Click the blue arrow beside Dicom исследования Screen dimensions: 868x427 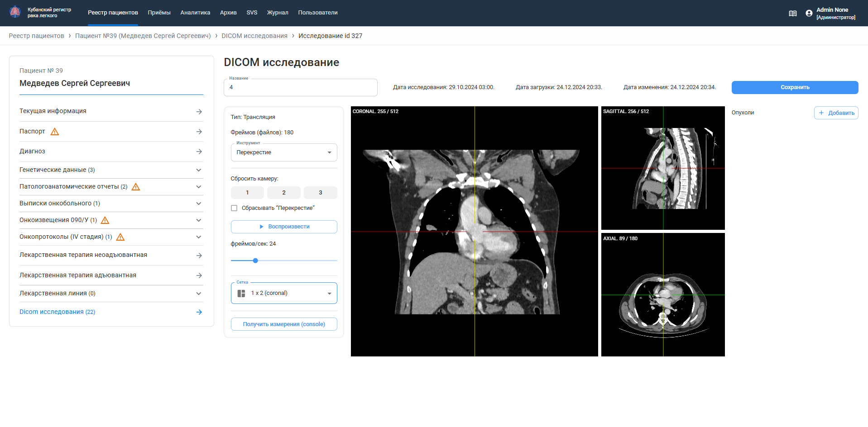pyautogui.click(x=199, y=312)
